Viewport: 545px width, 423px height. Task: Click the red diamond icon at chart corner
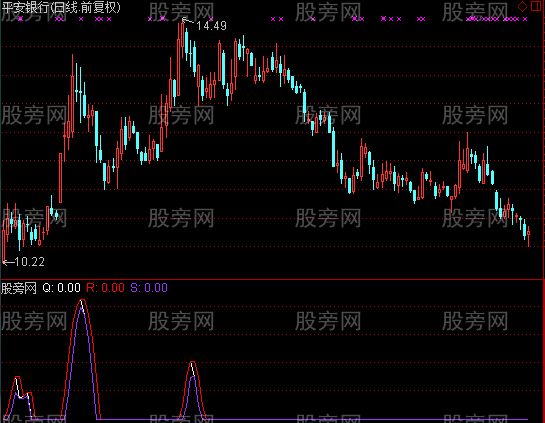tap(522, 6)
